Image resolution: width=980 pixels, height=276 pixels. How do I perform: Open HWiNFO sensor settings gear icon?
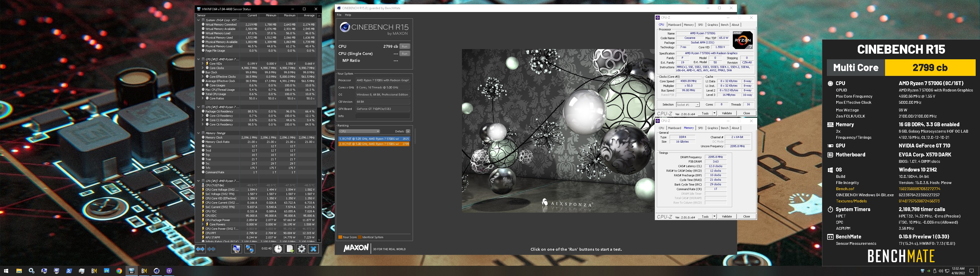click(302, 249)
